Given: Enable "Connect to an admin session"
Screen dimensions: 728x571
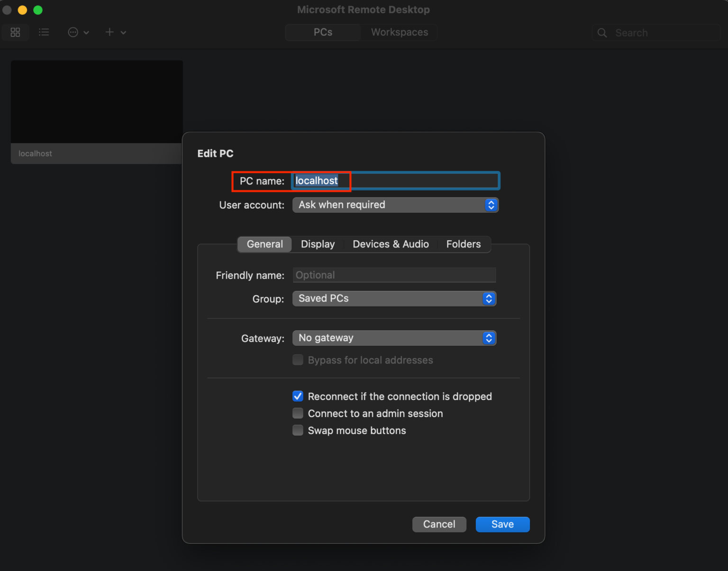Looking at the screenshot, I should 298,413.
